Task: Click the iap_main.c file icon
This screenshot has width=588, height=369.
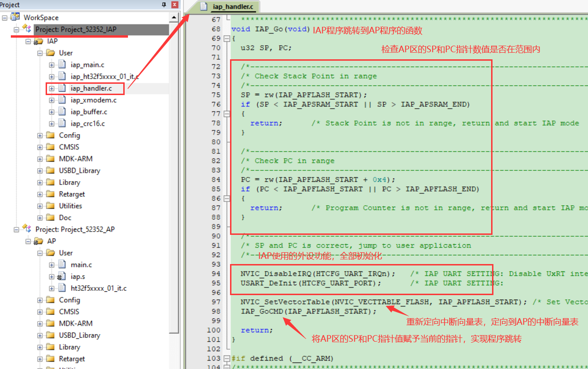Action: [x=63, y=64]
